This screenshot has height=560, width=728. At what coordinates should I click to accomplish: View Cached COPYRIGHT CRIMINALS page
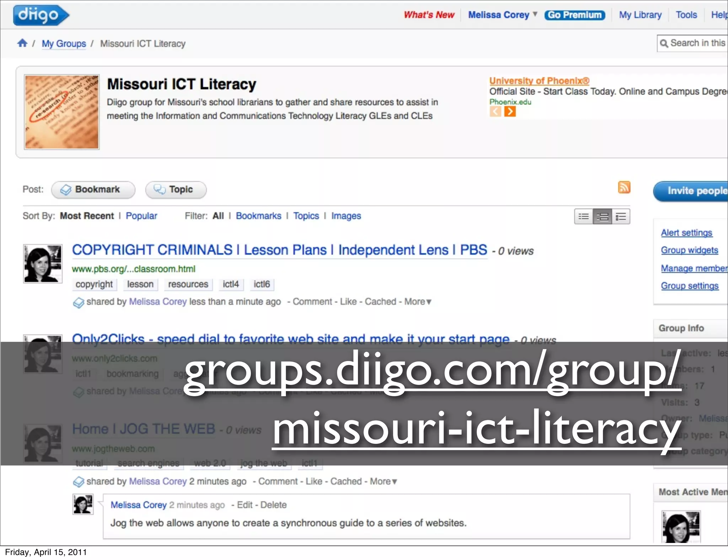coord(380,302)
